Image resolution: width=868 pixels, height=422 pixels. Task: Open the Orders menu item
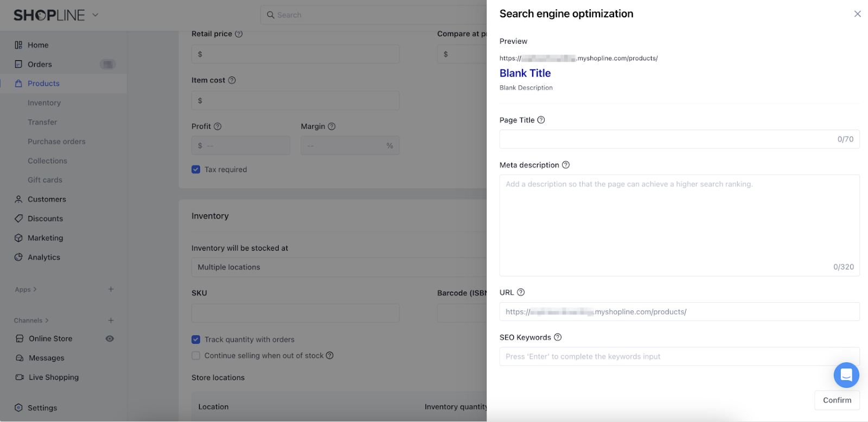tap(40, 65)
